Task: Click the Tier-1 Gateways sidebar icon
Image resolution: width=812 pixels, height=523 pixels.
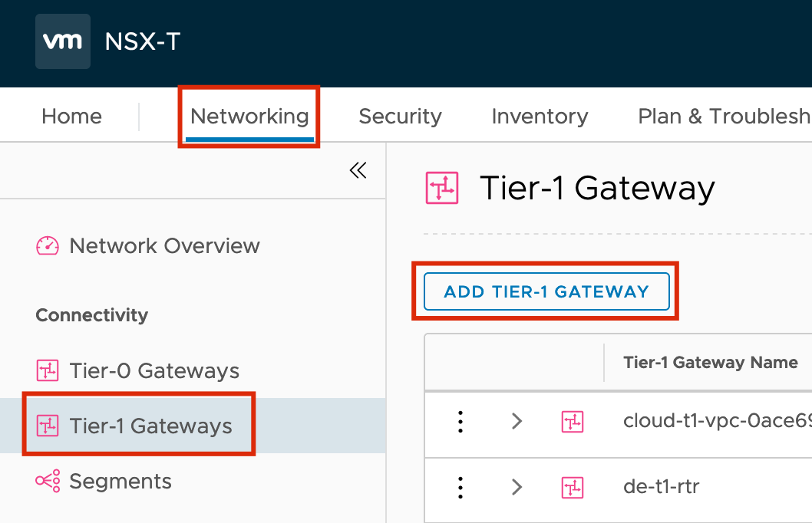Action: pos(48,426)
